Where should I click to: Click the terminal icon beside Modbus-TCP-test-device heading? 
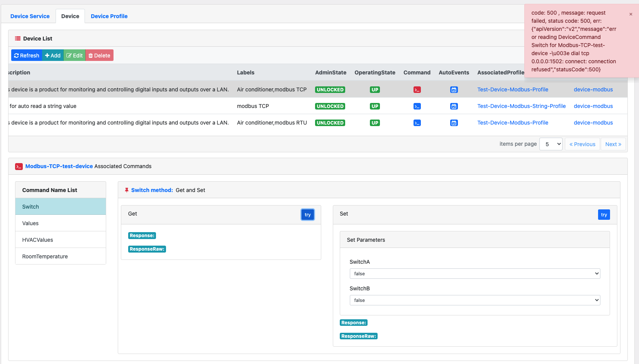19,166
